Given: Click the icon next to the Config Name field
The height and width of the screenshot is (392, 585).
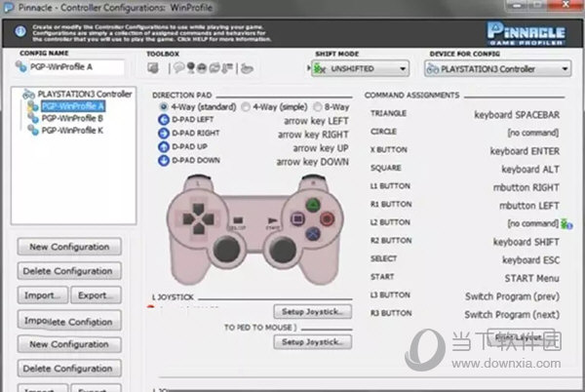Looking at the screenshot, I should point(20,66).
